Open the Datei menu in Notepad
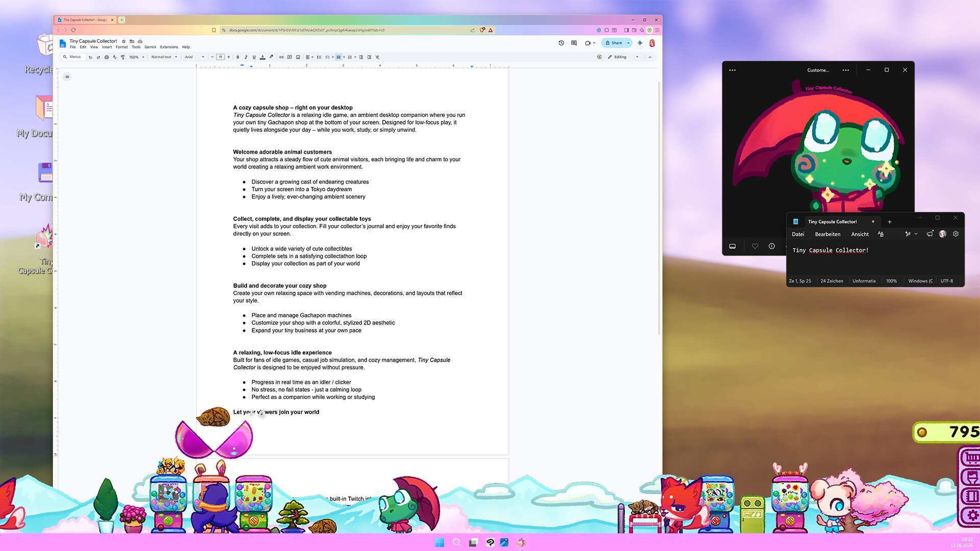 click(798, 234)
